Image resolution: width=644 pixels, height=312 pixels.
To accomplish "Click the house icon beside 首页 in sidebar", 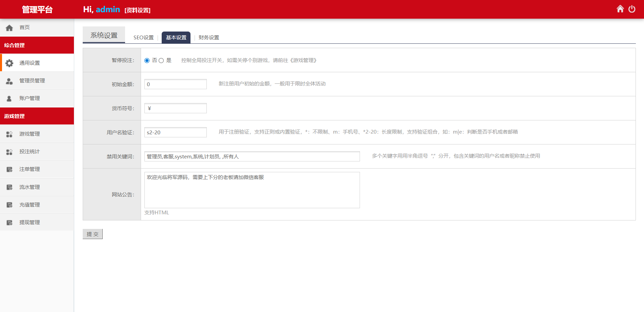I will (x=9, y=28).
